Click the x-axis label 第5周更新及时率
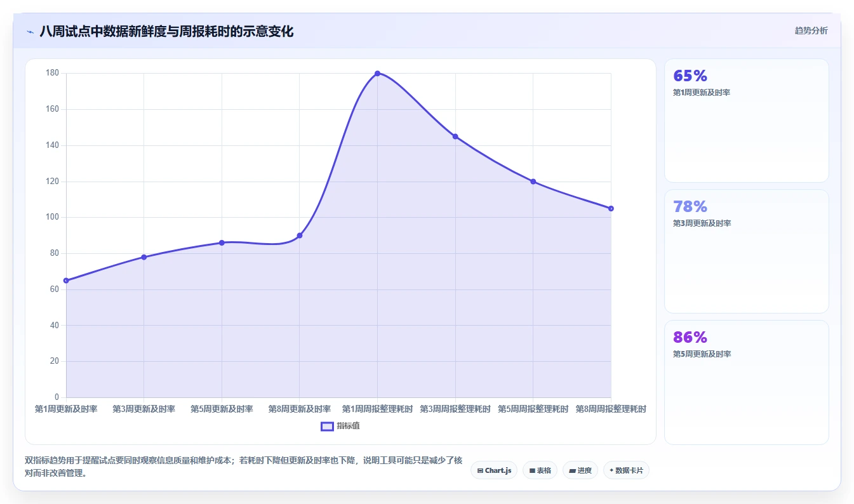The image size is (854, 504). pyautogui.click(x=222, y=409)
